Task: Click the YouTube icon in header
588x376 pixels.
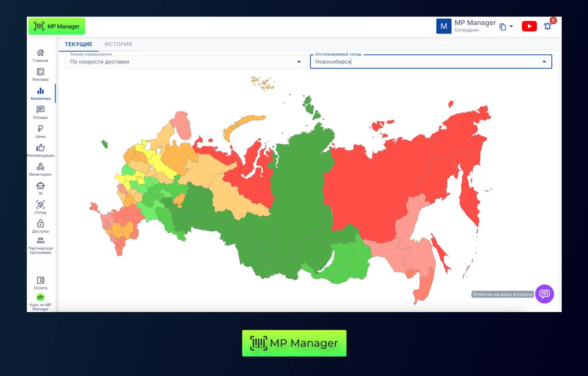Action: click(529, 27)
